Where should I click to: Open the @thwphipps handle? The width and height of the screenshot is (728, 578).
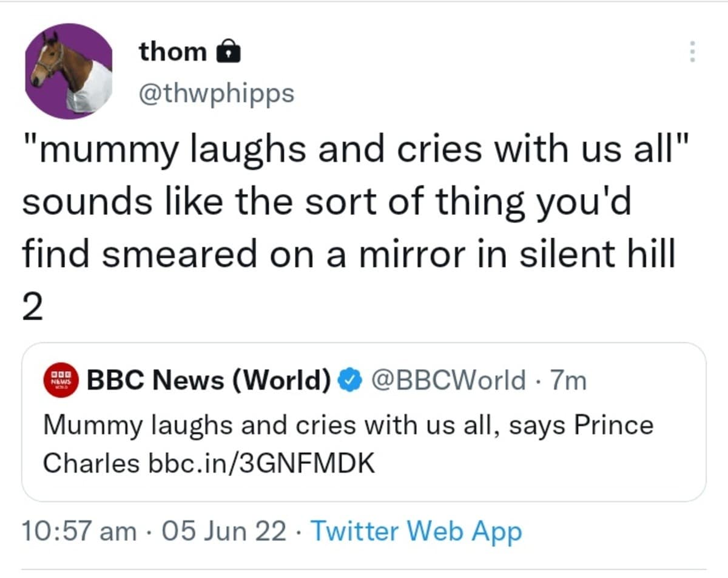click(217, 93)
